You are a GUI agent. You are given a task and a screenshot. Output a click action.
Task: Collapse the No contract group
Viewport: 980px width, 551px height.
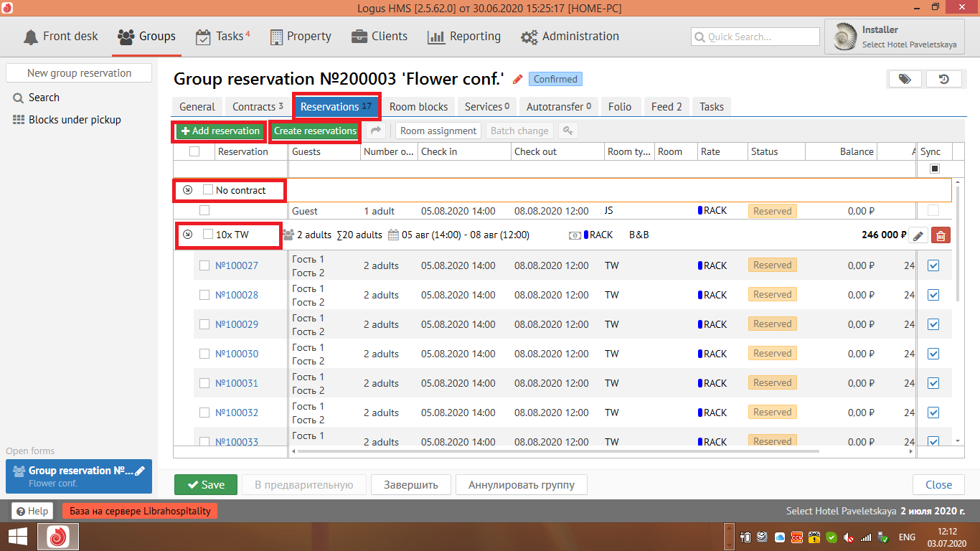[188, 190]
